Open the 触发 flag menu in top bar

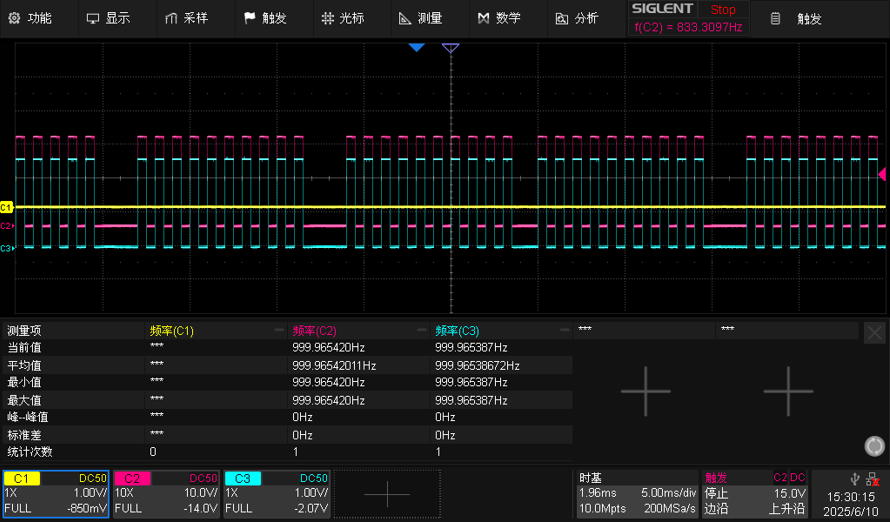coord(265,19)
